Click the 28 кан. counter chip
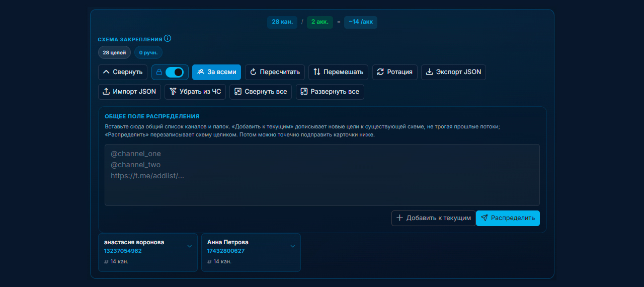This screenshot has width=644, height=287. click(x=282, y=22)
